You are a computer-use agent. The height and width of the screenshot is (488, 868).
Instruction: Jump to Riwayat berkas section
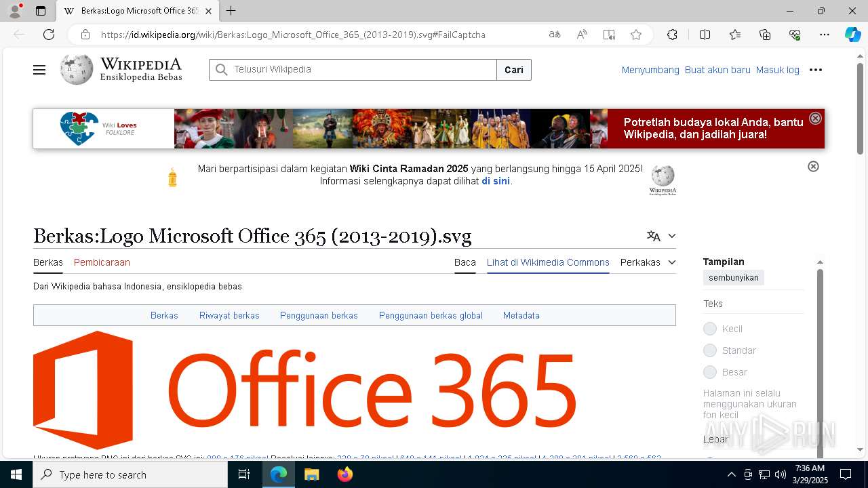click(229, 315)
